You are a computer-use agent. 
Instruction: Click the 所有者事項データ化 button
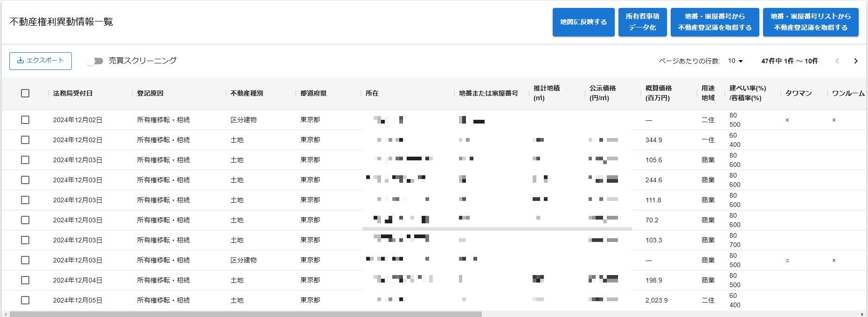(643, 22)
